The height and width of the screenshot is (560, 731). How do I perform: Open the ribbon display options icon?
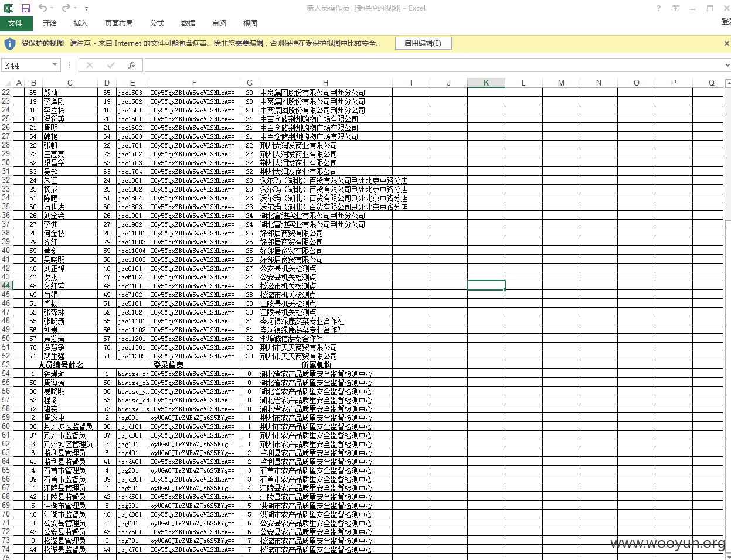click(675, 8)
